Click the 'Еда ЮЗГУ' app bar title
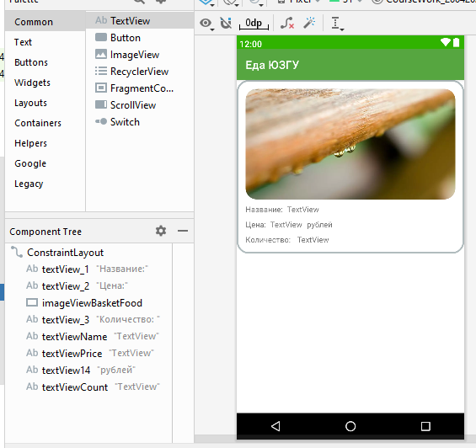476x448 pixels. click(272, 65)
